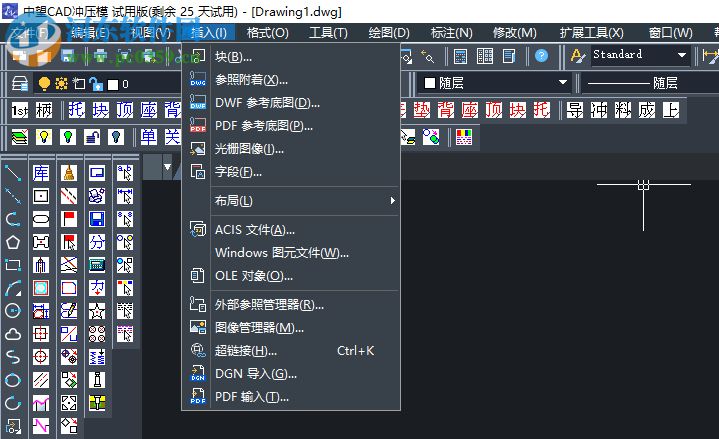Toggle layer 0 freeze sun icon
Image resolution: width=719 pixels, height=439 pixels.
coord(61,83)
